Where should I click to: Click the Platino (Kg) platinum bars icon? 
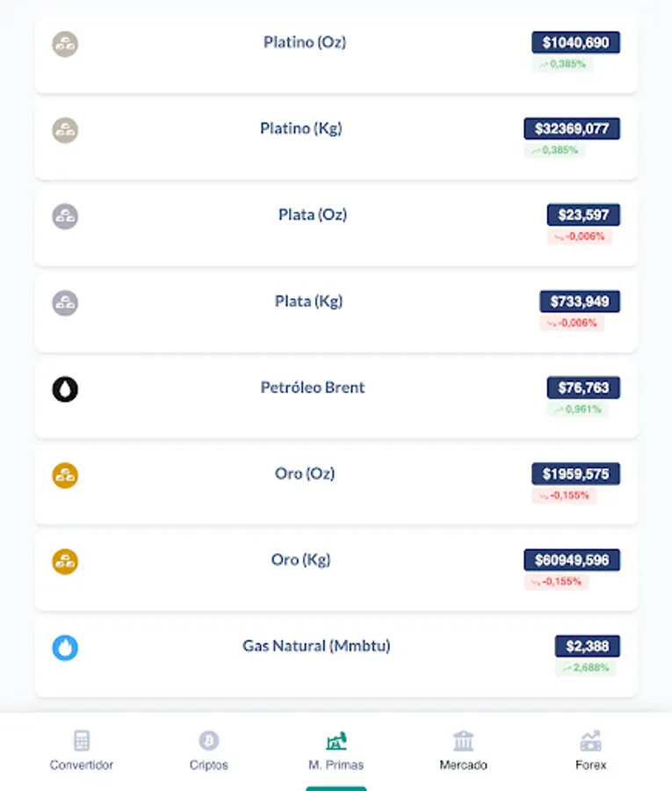65,130
